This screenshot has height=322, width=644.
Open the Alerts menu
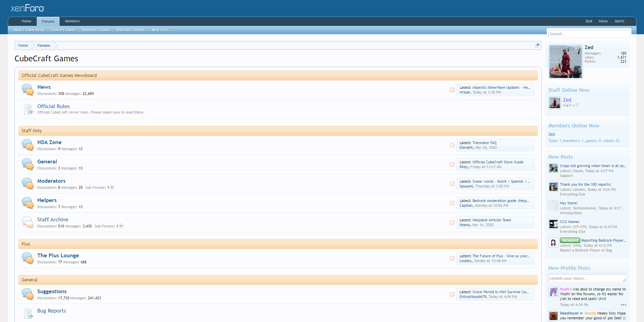pyautogui.click(x=620, y=21)
